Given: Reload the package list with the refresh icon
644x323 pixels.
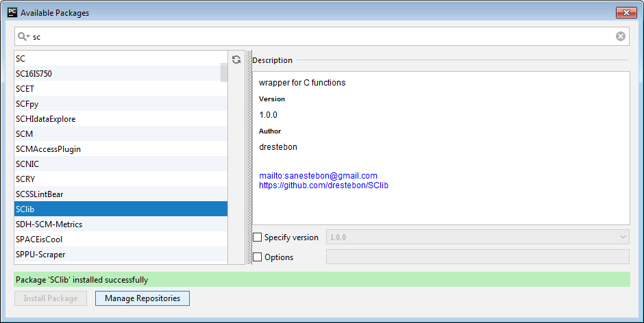Looking at the screenshot, I should pos(236,60).
